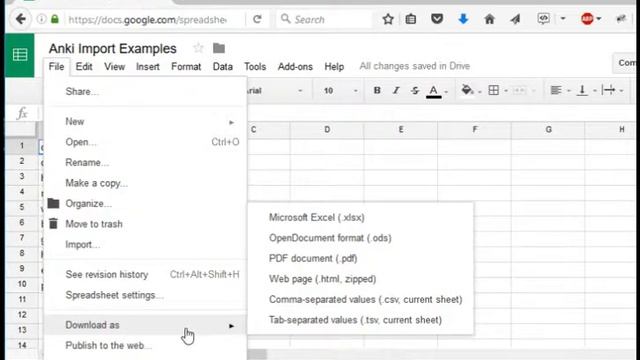Image resolution: width=640 pixels, height=360 pixels.
Task: Open the Tools menu
Action: coord(255,67)
